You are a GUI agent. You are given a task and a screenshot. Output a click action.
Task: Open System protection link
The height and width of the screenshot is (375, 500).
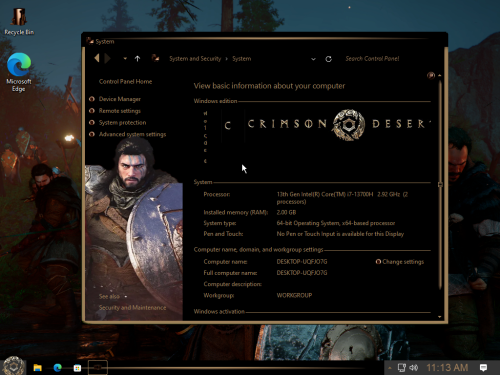tap(122, 122)
